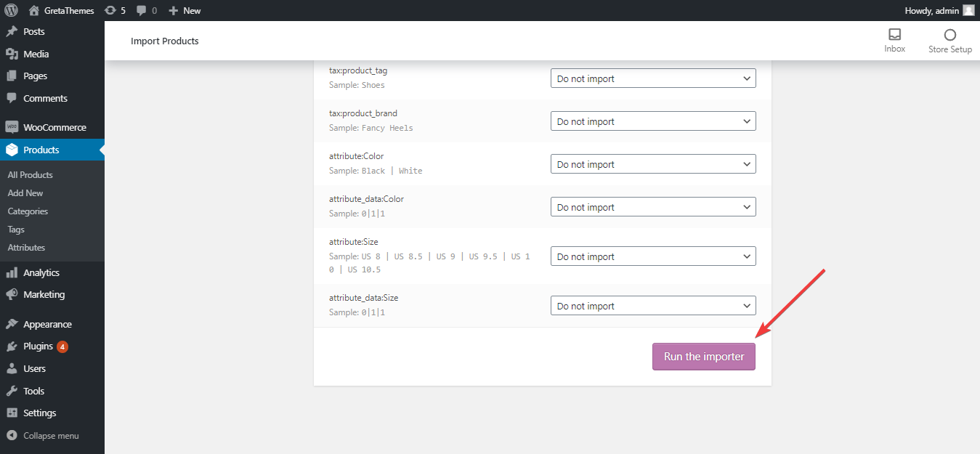
Task: Click the + New link in admin bar
Action: point(185,10)
